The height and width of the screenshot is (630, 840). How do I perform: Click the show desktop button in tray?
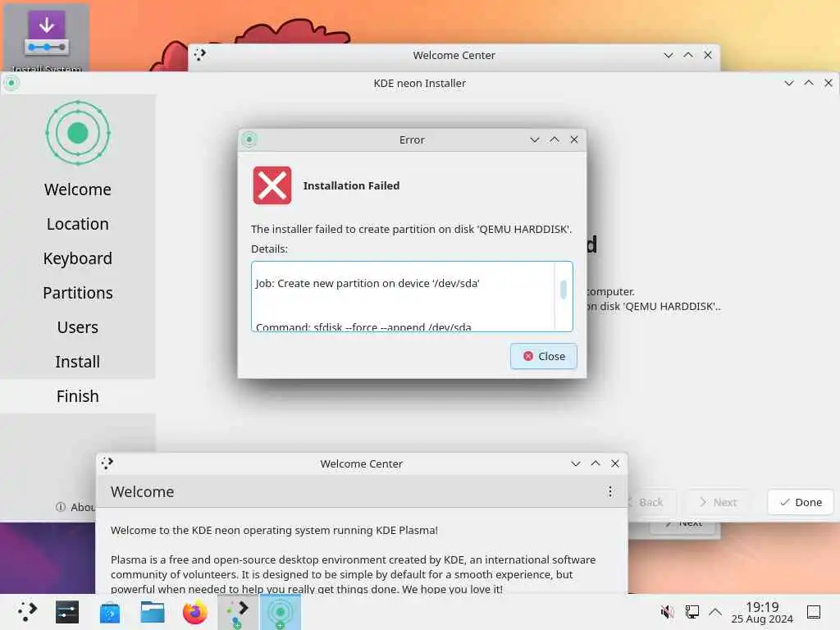tap(813, 612)
